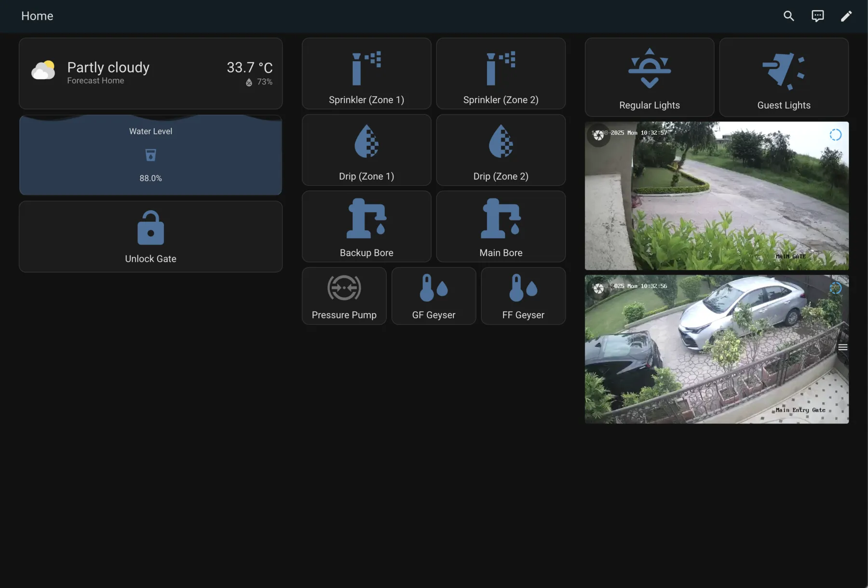The image size is (868, 588).
Task: Click the Pressure Pump icon
Action: pos(344,288)
